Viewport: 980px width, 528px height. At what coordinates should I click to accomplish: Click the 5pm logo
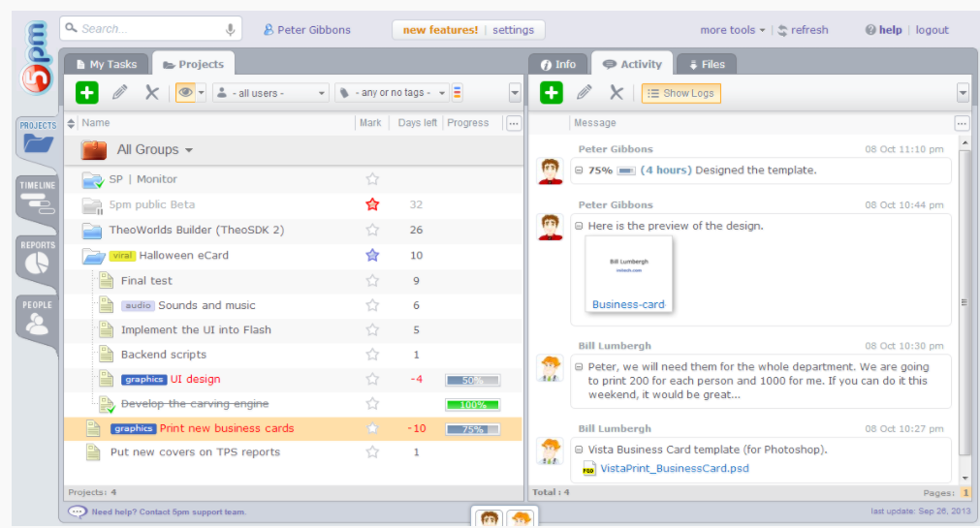tap(37, 58)
